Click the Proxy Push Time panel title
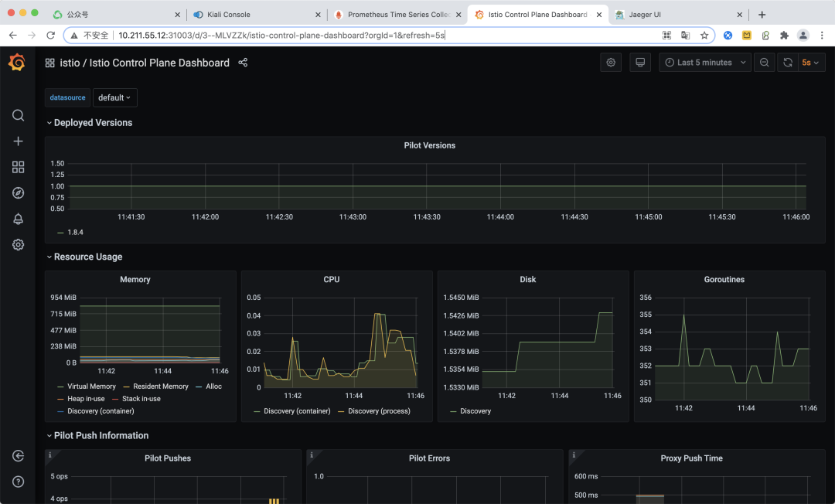 coord(691,458)
